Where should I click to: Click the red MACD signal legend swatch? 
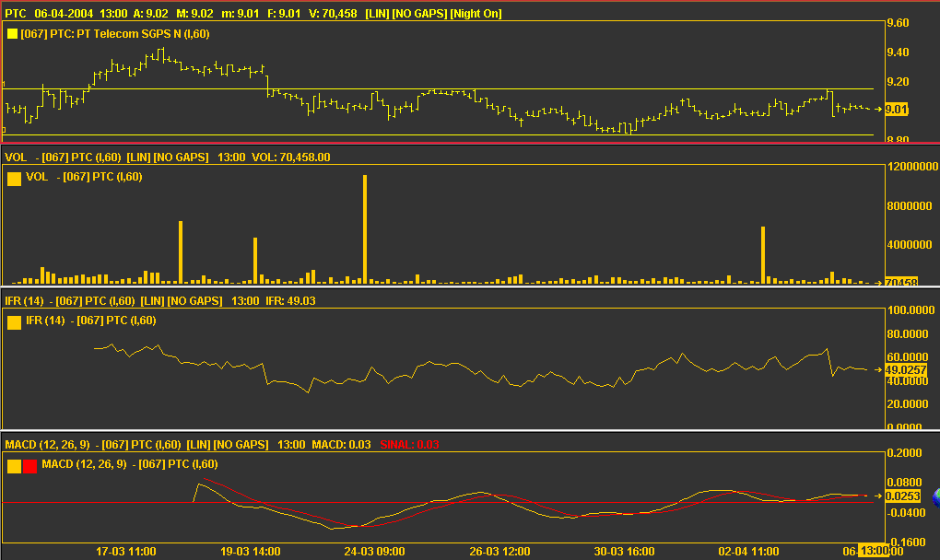[x=30, y=466]
